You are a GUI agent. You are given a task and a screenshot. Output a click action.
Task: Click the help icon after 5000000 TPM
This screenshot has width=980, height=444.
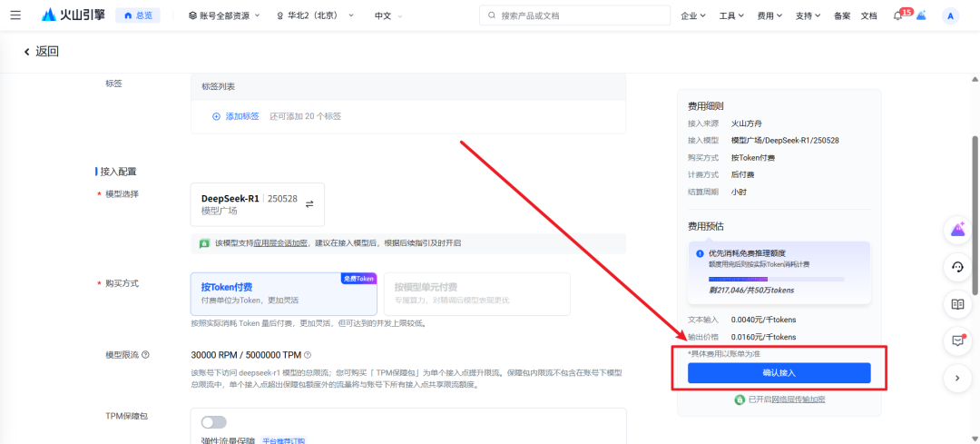click(308, 355)
